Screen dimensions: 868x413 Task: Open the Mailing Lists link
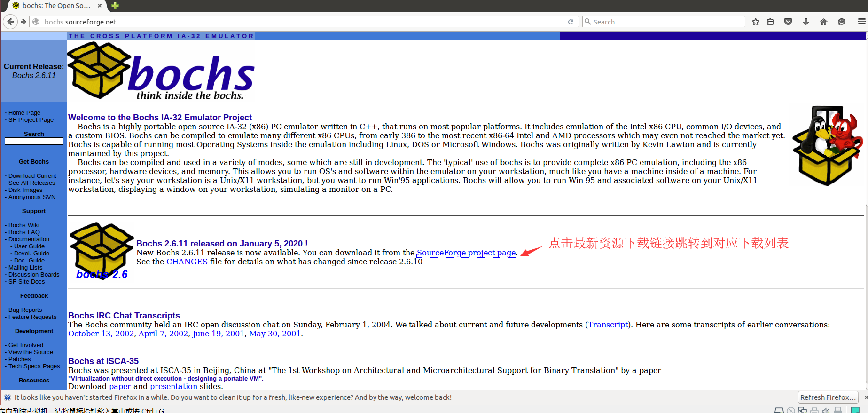coord(25,268)
